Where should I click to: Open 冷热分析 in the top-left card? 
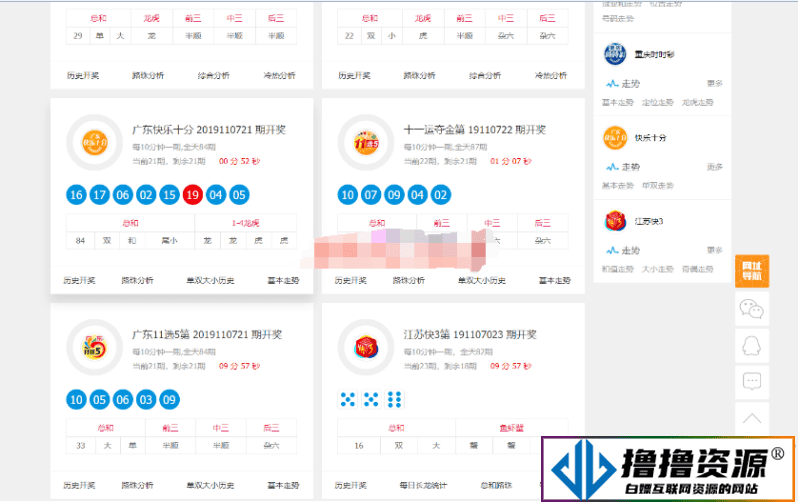pyautogui.click(x=280, y=76)
